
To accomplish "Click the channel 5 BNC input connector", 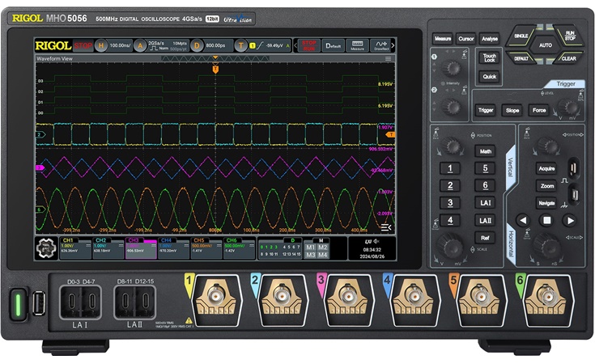I will 480,295.
